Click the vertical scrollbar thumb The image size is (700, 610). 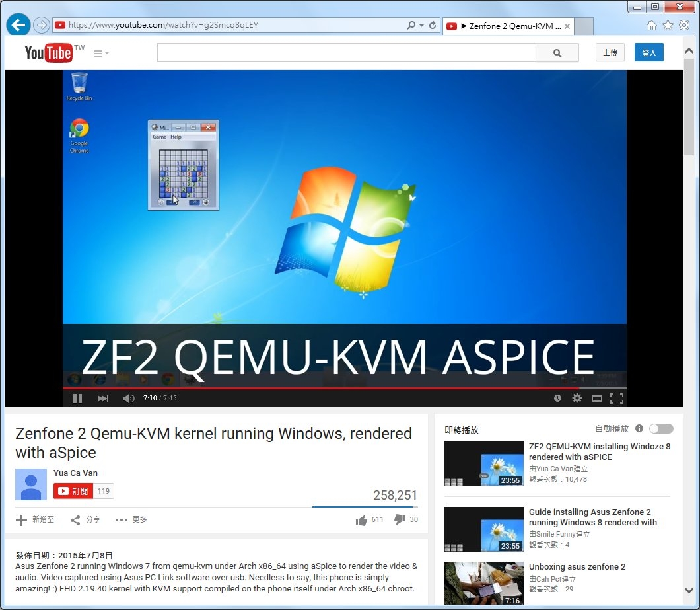coord(689,106)
